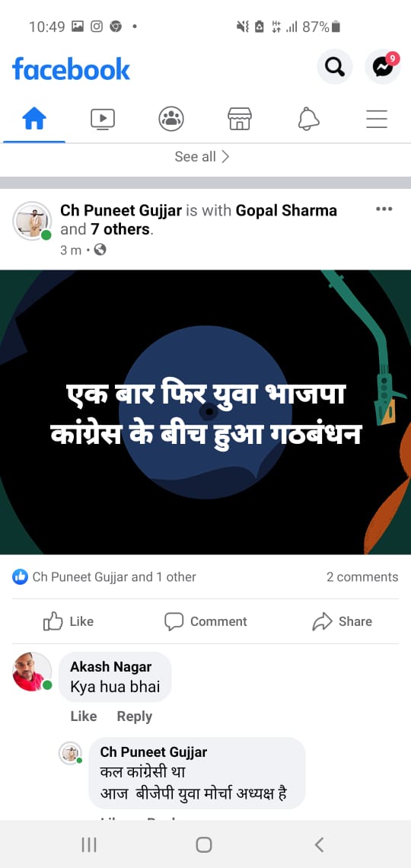Screen dimensions: 411x868
Task: Open the Marketplace storefront icon
Action: coord(240,119)
